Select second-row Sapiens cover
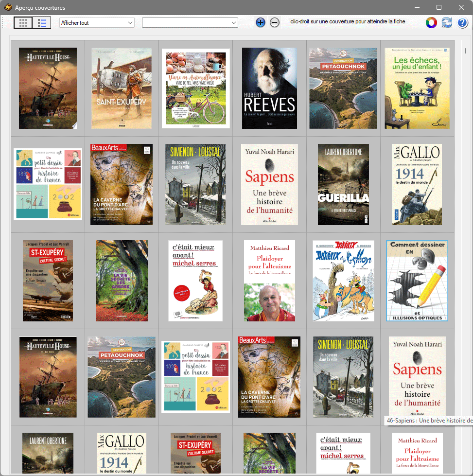 click(270, 184)
